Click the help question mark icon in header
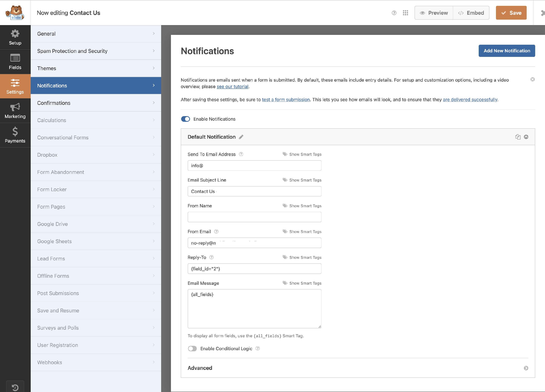Viewport: 545px width, 392px height. click(394, 13)
